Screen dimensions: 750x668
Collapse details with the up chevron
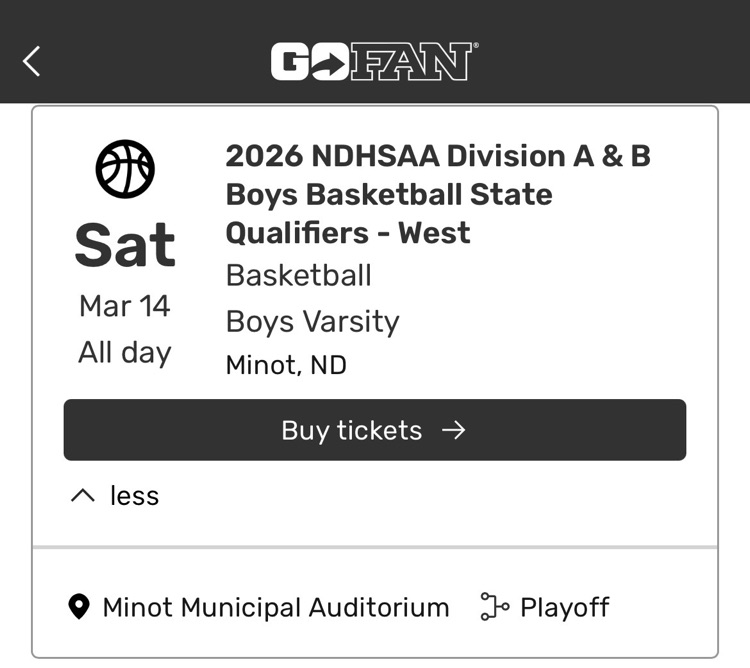pos(83,496)
